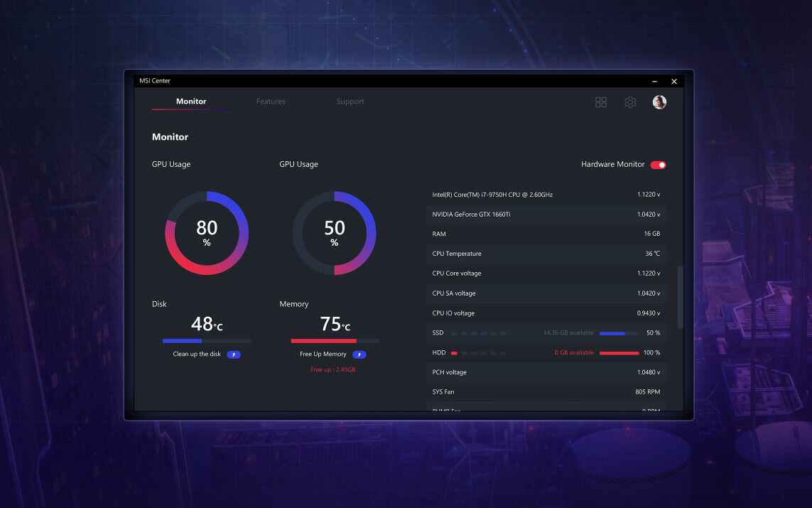The image size is (812, 508).
Task: Click the user profile avatar
Action: pyautogui.click(x=659, y=102)
